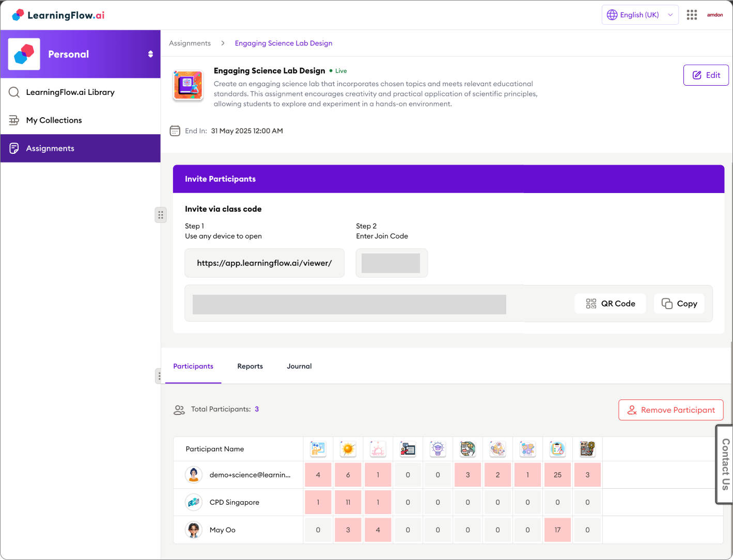Select Assignments in the left sidebar
This screenshot has height=560, width=733.
point(50,148)
